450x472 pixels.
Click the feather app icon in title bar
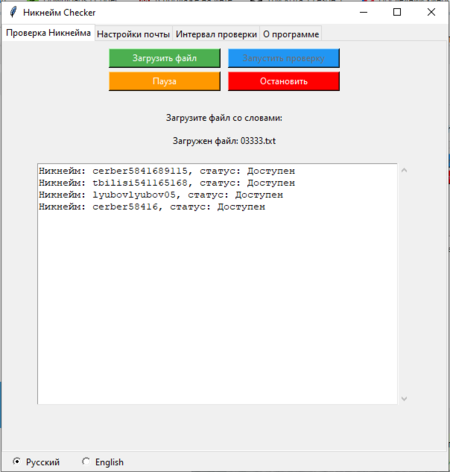point(13,12)
